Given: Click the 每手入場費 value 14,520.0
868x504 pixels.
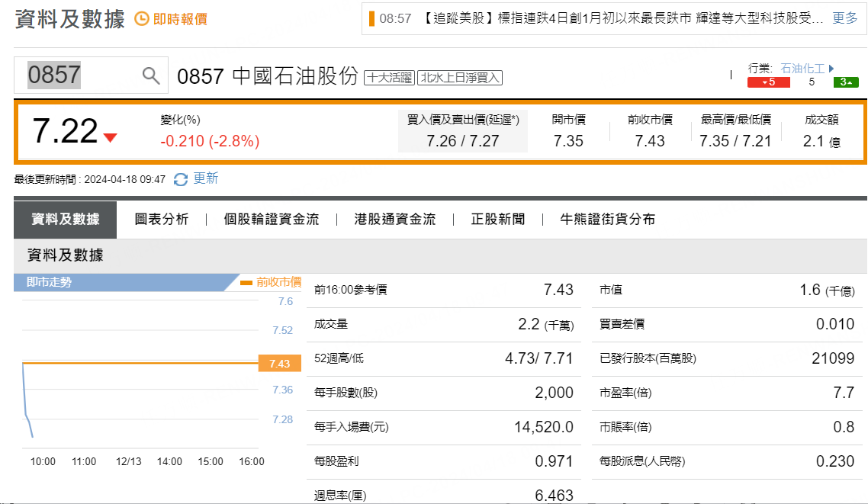Looking at the screenshot, I should (x=544, y=427).
